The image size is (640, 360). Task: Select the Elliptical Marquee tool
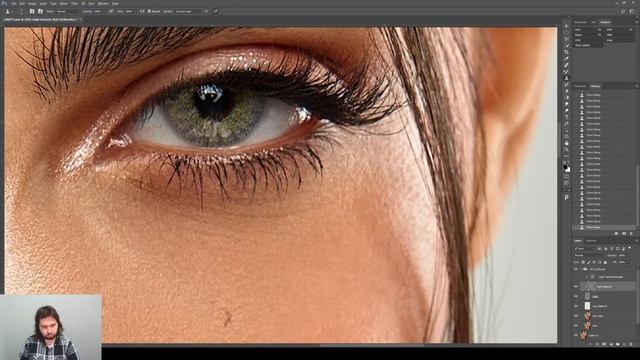click(566, 32)
